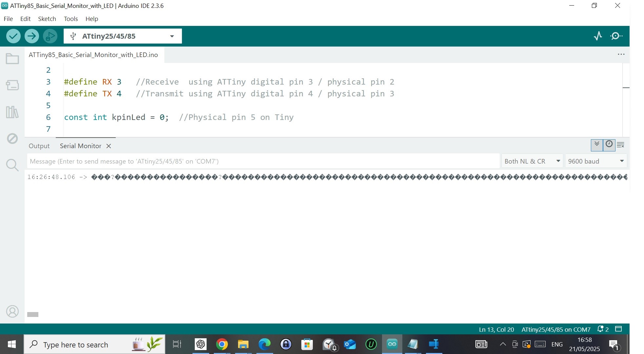644x354 pixels.
Task: Open the Windows notification center
Action: click(x=614, y=344)
